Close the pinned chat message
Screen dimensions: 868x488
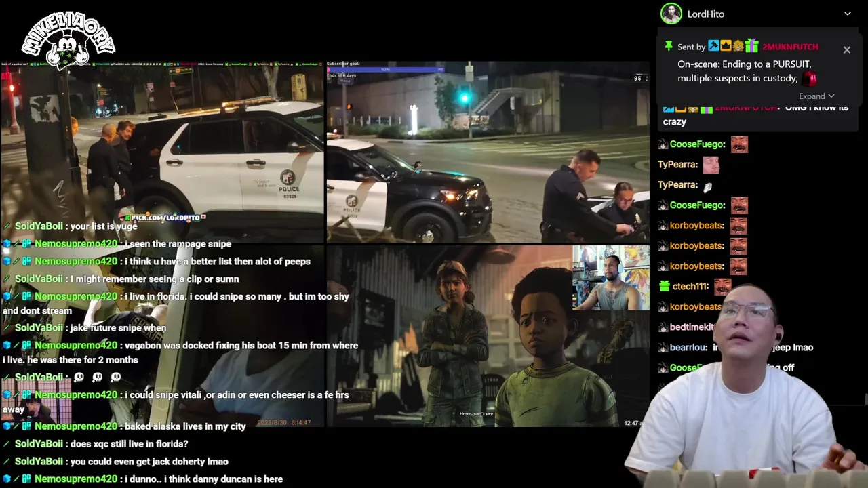coord(847,49)
